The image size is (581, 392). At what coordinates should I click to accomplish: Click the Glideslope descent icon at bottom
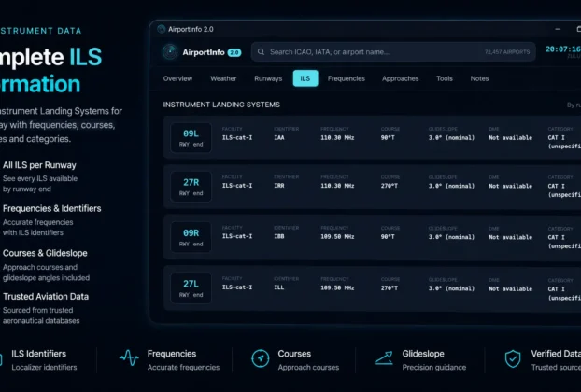click(384, 358)
